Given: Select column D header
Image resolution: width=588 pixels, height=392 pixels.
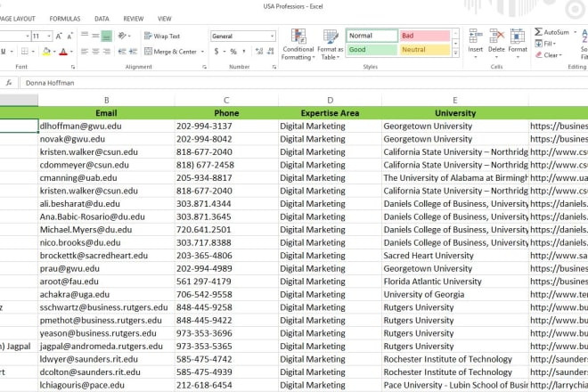Looking at the screenshot, I should [x=330, y=100].
